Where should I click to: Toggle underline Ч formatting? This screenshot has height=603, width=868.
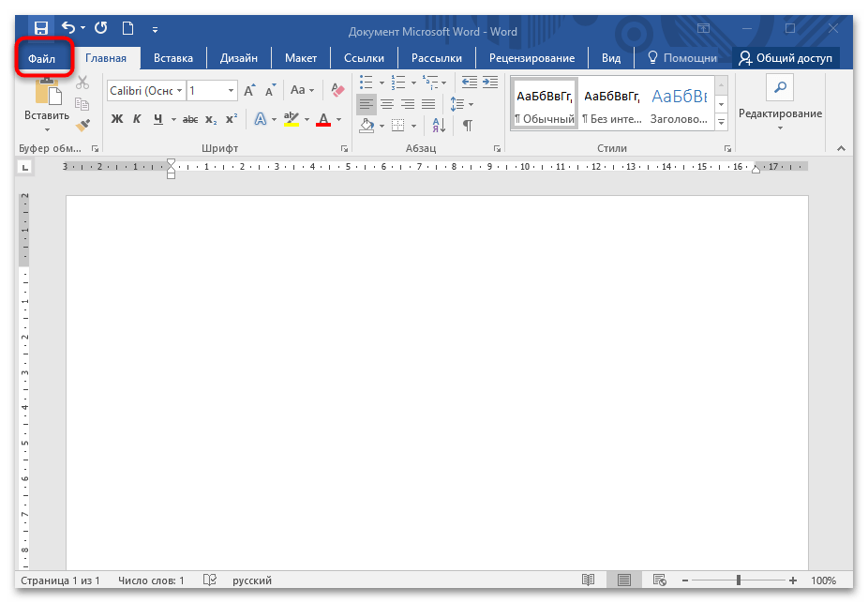tap(158, 119)
